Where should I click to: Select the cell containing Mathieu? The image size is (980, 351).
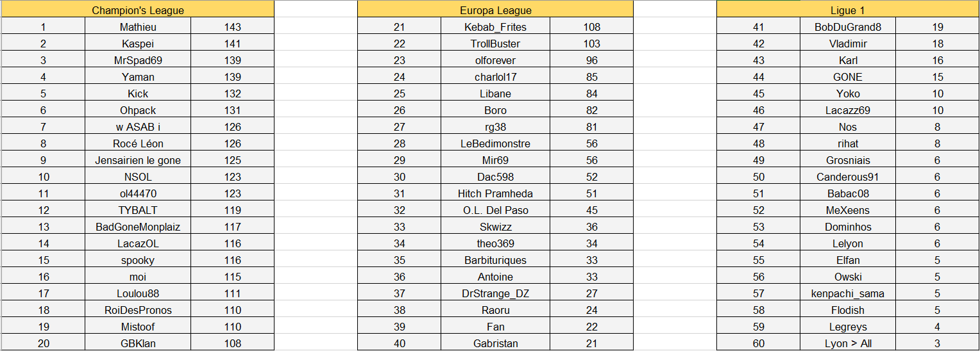(138, 27)
